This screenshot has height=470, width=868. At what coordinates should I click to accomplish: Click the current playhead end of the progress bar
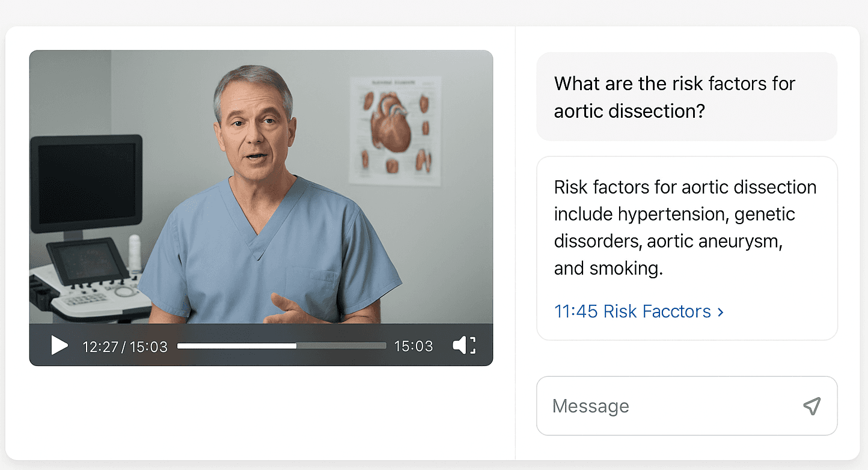coord(297,346)
